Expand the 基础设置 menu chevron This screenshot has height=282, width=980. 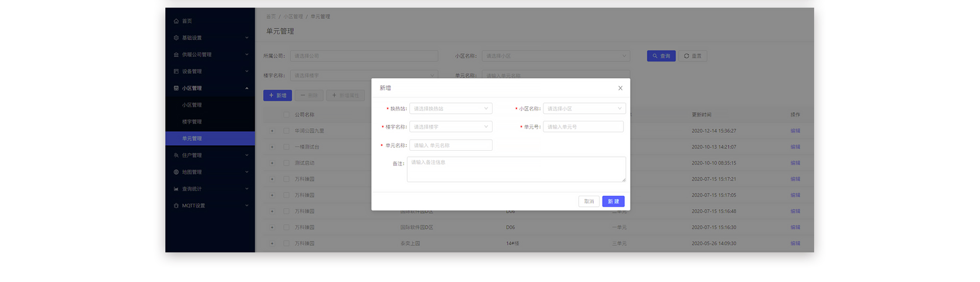(247, 38)
